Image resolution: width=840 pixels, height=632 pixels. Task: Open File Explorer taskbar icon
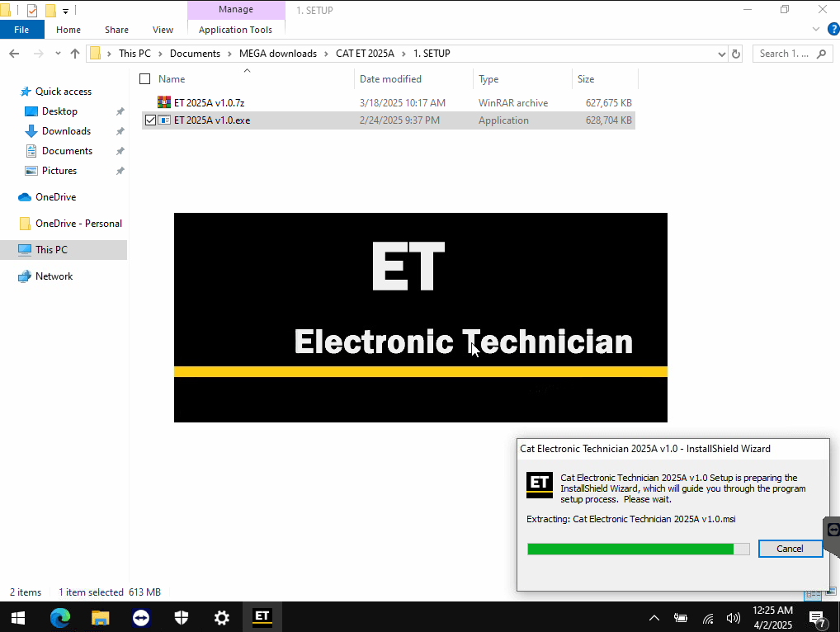pos(100,617)
